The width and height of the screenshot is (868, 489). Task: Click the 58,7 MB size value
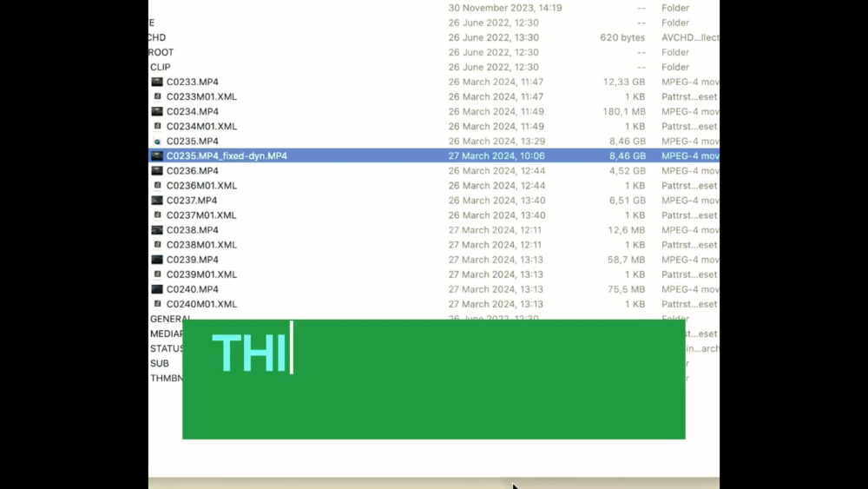tap(626, 260)
